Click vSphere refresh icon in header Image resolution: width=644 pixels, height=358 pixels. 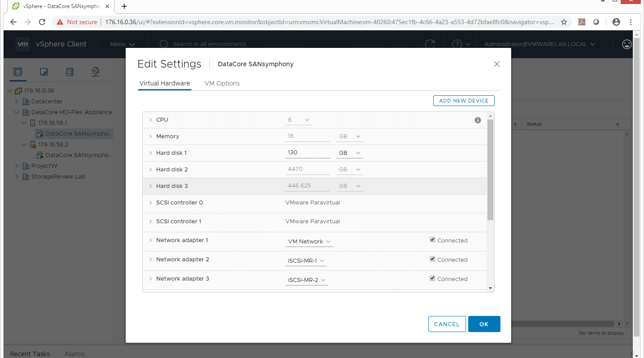click(430, 44)
